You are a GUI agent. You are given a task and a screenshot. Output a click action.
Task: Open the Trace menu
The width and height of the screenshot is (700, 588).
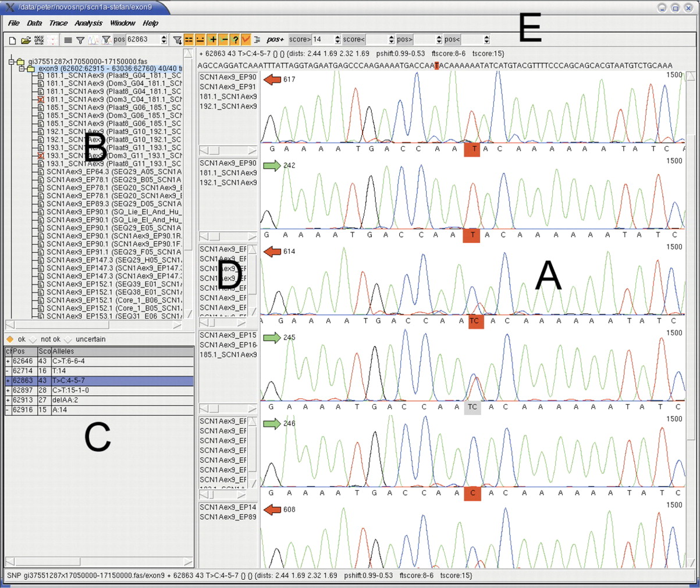point(58,23)
